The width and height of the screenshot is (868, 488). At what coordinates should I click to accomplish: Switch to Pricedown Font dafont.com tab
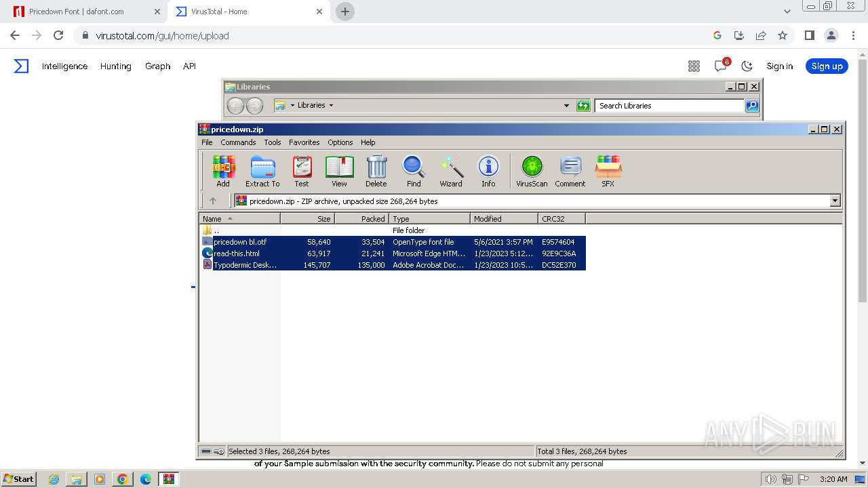85,12
